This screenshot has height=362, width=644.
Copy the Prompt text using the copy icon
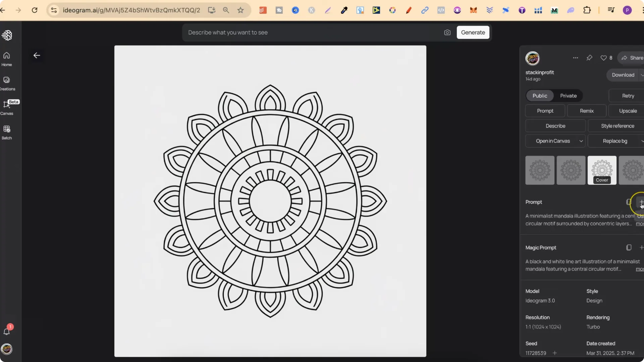pyautogui.click(x=629, y=202)
